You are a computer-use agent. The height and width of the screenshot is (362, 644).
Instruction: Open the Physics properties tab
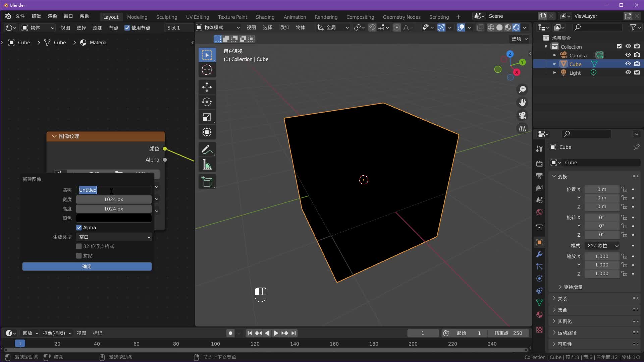click(539, 279)
